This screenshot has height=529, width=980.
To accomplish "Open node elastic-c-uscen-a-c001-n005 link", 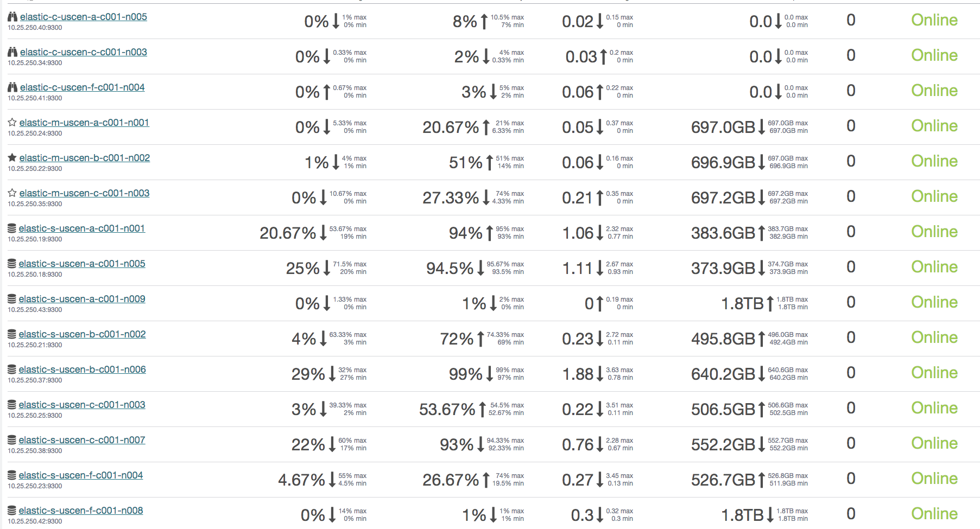I will point(84,17).
